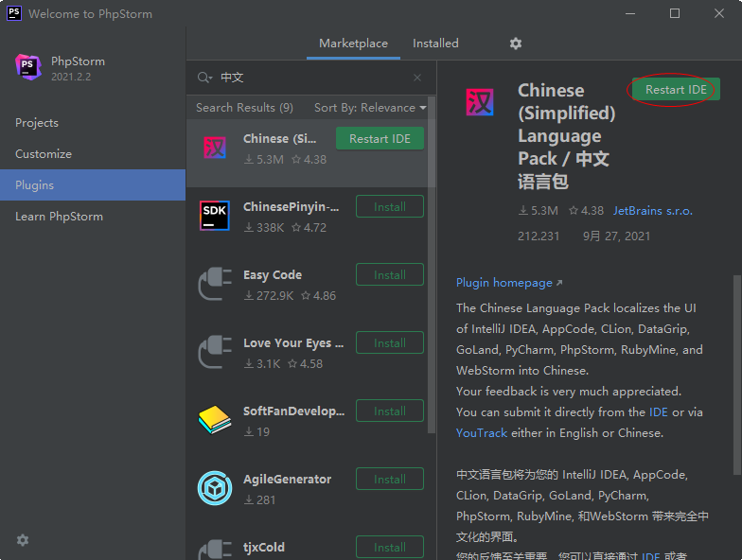Open the settings gear at the sidebar bottom
Screen dimensions: 742x560
coord(23,540)
